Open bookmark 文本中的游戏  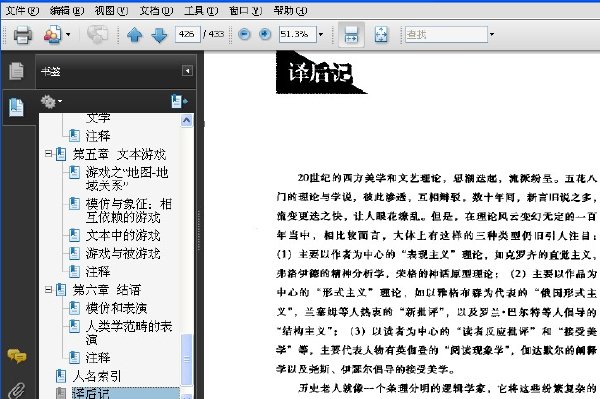pos(122,235)
